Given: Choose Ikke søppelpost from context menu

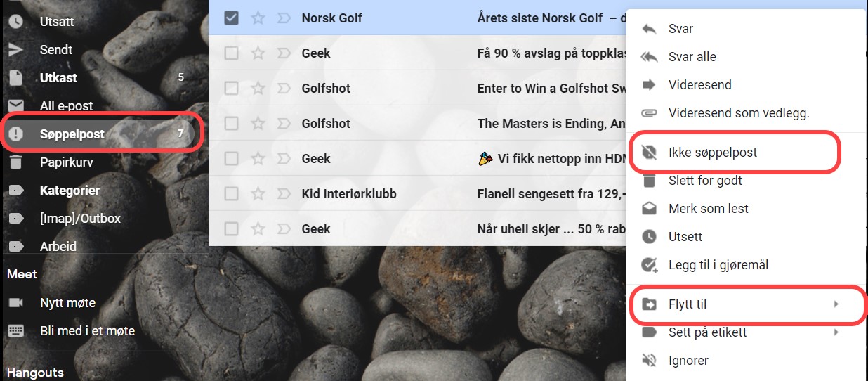Looking at the screenshot, I should (x=712, y=153).
